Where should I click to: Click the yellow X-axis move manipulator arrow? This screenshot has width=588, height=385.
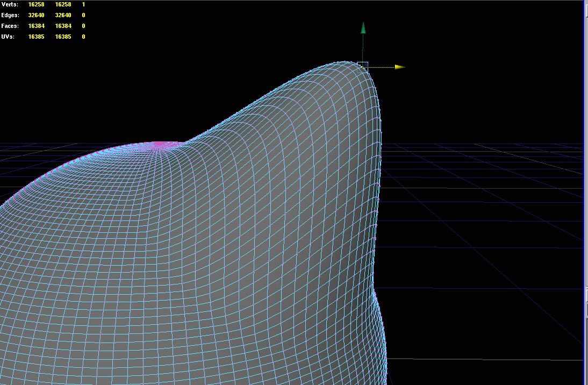point(400,67)
